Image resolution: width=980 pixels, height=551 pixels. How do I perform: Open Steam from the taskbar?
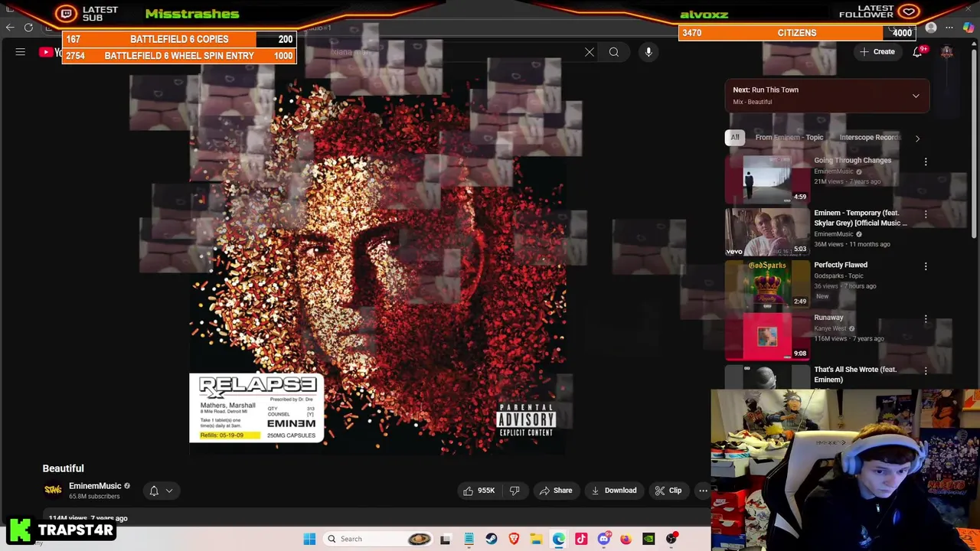[492, 539]
